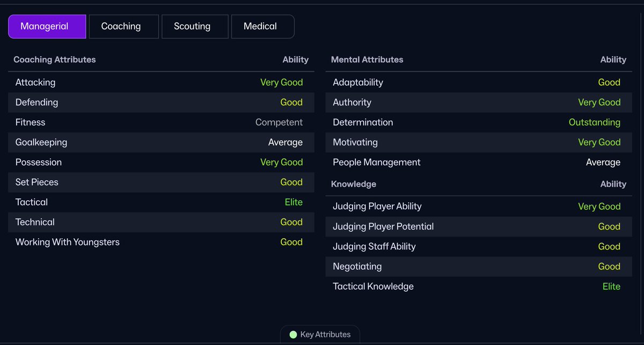Screen dimensions: 644x345
Task: Open the Coaching tab
Action: click(123, 26)
